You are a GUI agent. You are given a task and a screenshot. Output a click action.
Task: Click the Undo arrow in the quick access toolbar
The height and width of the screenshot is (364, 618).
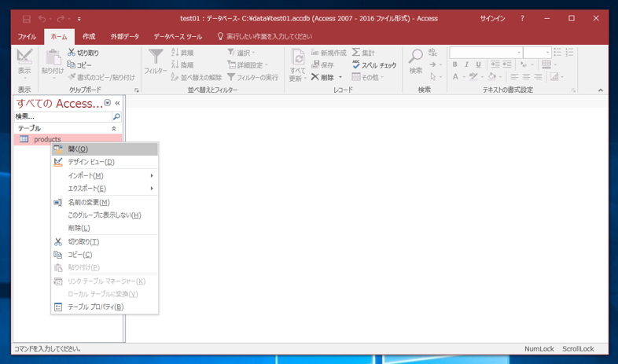(x=42, y=19)
